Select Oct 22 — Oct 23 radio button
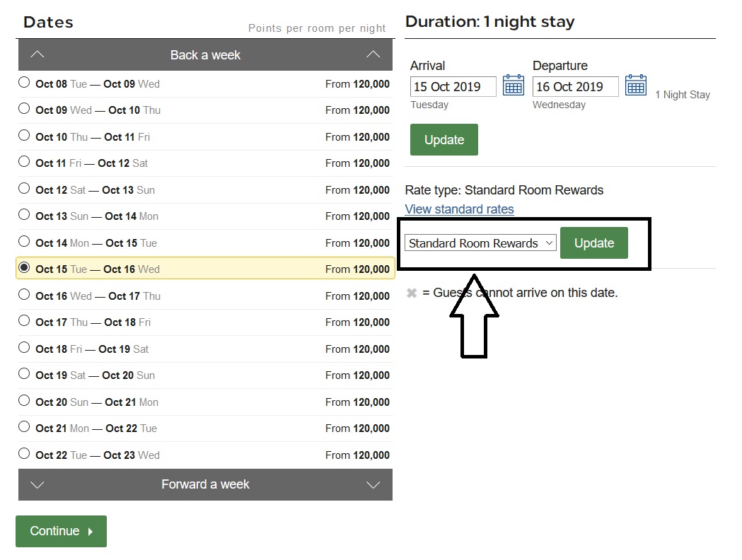Image resolution: width=742 pixels, height=560 pixels. [x=24, y=454]
